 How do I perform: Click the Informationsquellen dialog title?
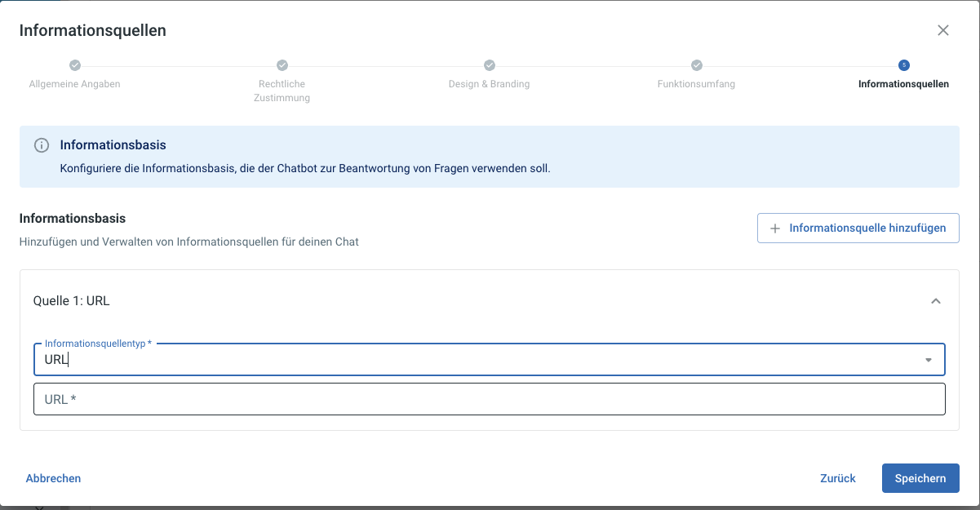(x=92, y=31)
